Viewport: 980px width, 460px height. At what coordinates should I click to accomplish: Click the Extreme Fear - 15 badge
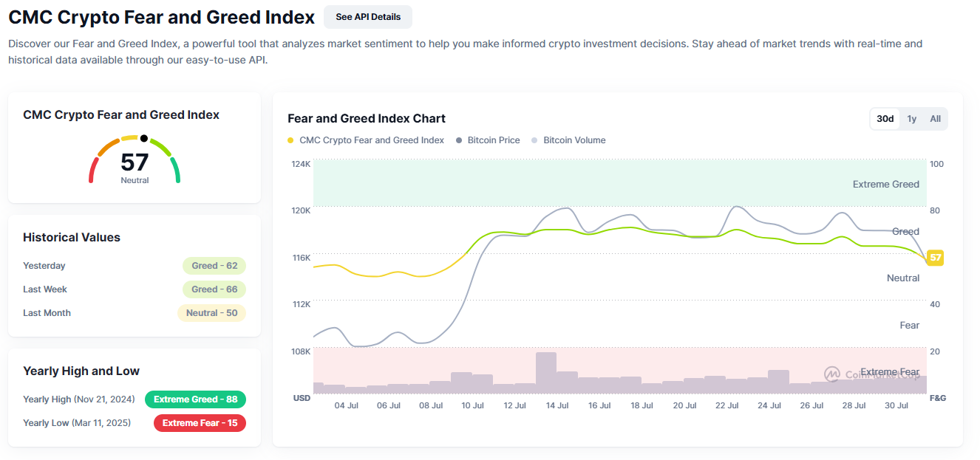(200, 423)
